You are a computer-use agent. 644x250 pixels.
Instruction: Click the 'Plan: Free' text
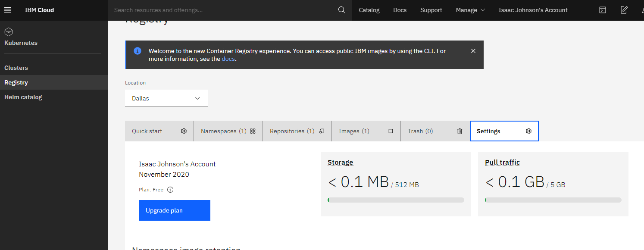151,190
